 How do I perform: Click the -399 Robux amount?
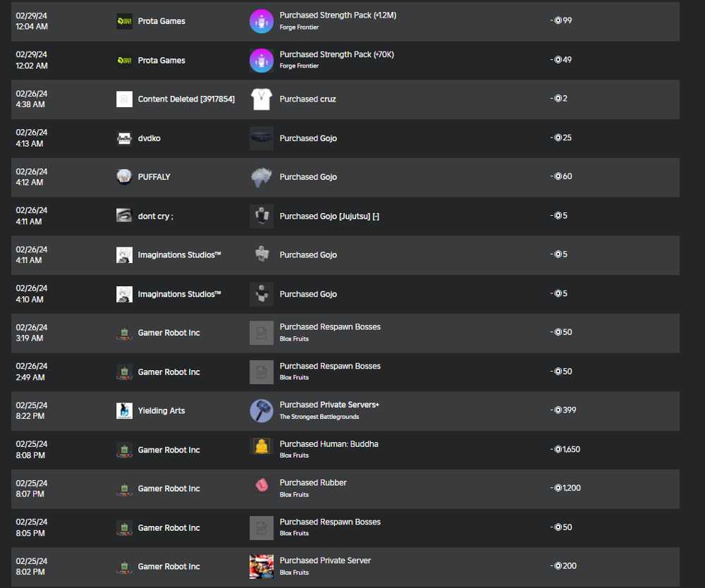click(563, 410)
